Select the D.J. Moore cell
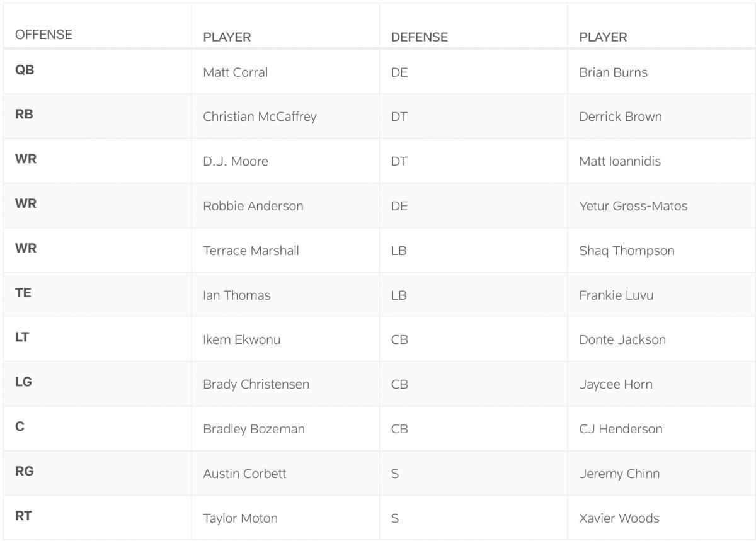Image resolution: width=756 pixels, height=541 pixels. (235, 161)
